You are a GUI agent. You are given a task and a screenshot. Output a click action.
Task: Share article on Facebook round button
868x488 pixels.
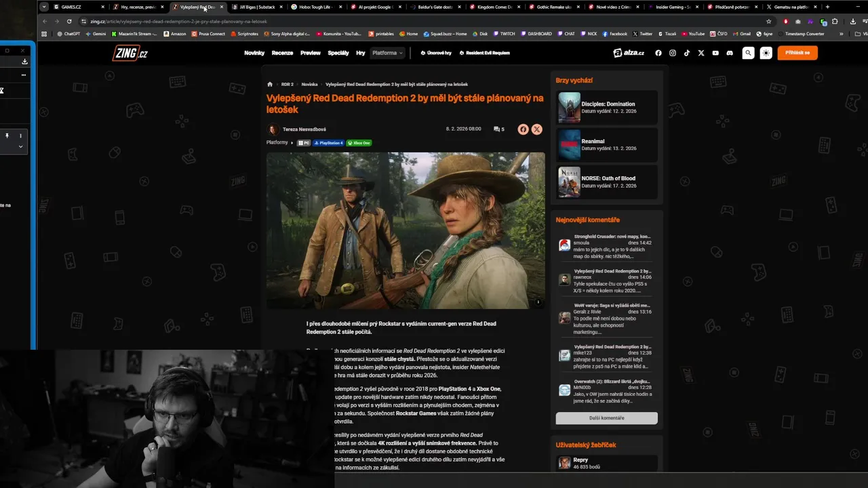(x=523, y=129)
